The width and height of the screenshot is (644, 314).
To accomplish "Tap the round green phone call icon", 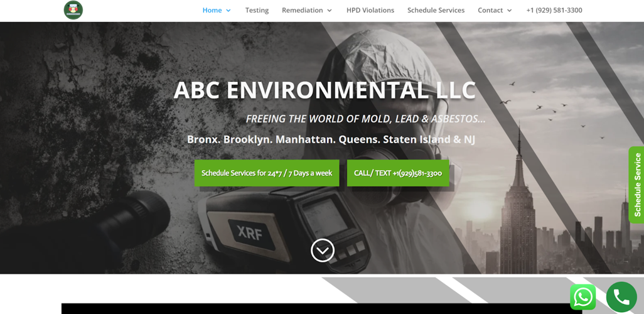I will coord(621,297).
